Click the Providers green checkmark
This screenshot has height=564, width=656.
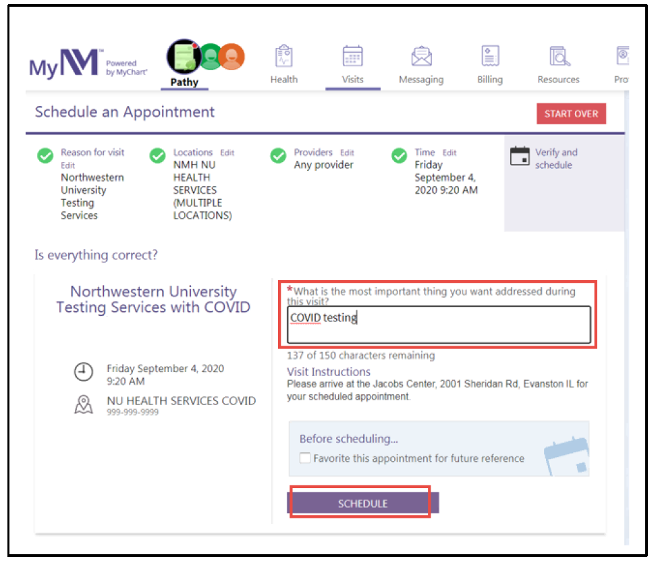278,156
